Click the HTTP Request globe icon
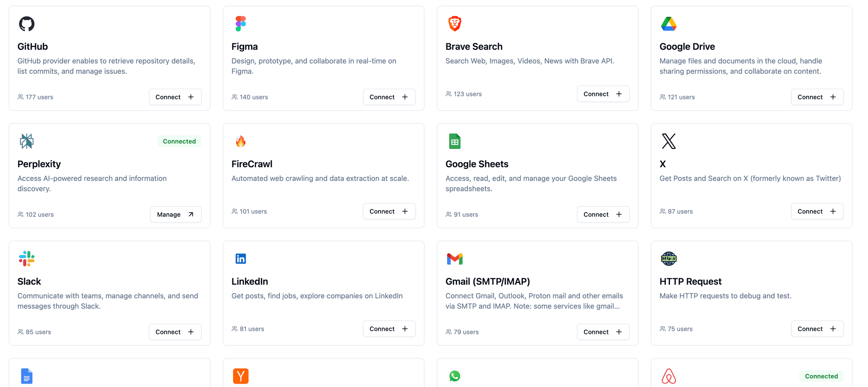868x387 pixels. tap(669, 258)
